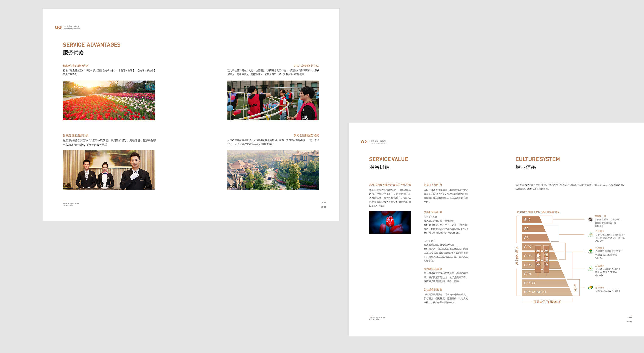Click the logo atop Service Advantages page

tap(58, 27)
